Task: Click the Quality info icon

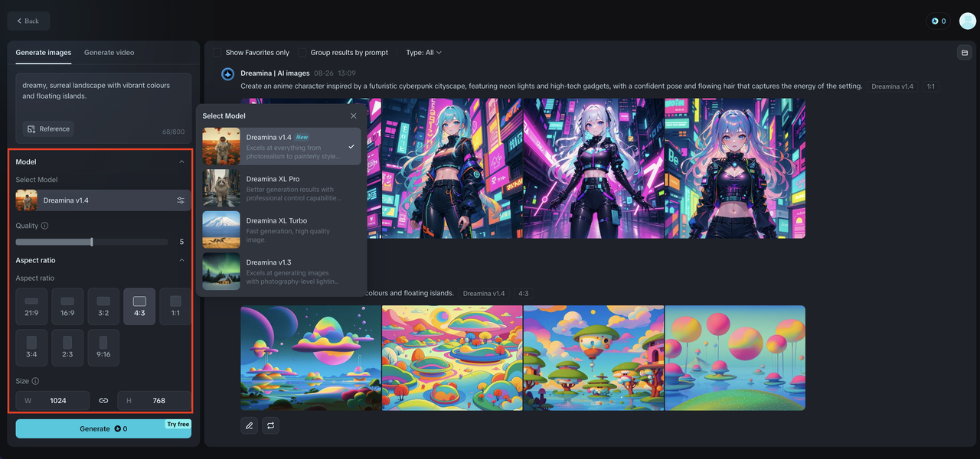Action: tap(44, 226)
